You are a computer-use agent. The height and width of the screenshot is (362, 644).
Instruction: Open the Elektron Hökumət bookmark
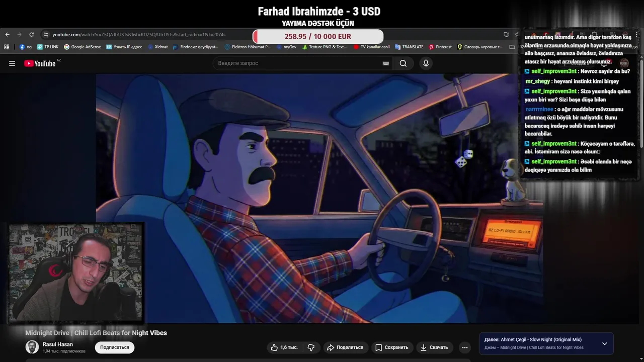pos(248,47)
